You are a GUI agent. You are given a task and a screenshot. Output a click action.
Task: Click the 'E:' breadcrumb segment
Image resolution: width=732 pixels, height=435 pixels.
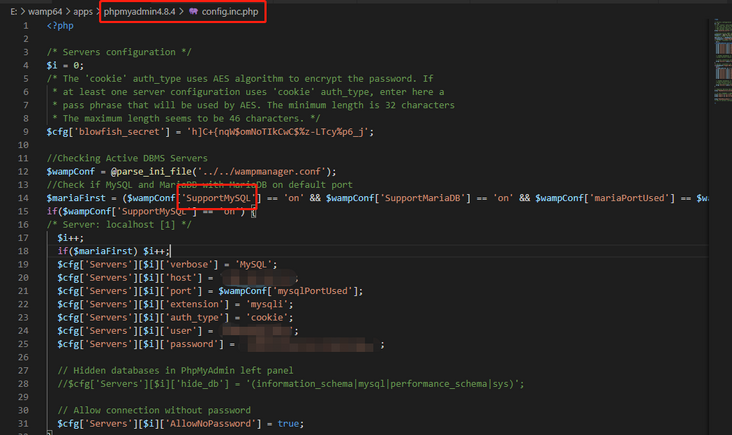click(x=14, y=12)
